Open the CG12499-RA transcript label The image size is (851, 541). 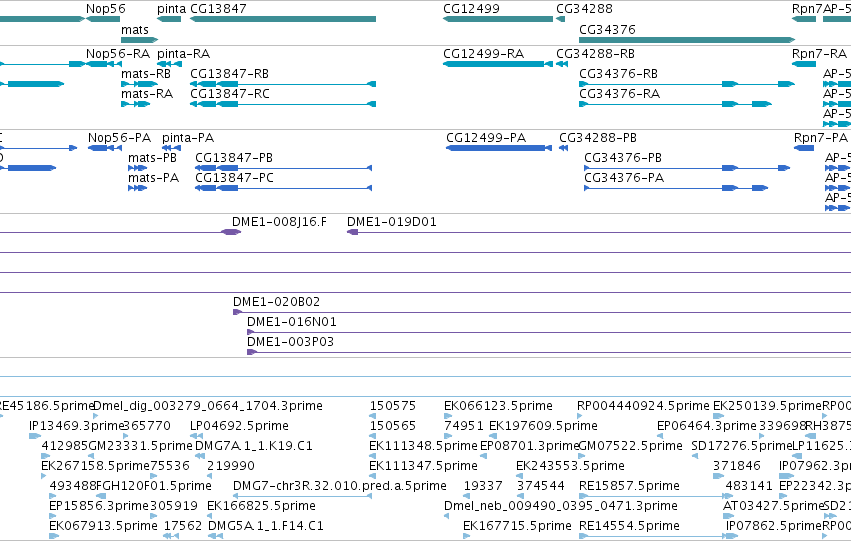pos(483,54)
